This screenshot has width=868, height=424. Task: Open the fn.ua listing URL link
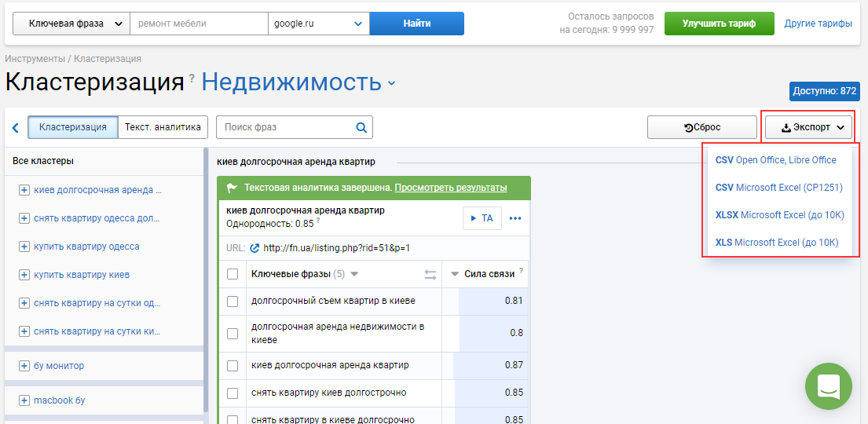(x=336, y=248)
